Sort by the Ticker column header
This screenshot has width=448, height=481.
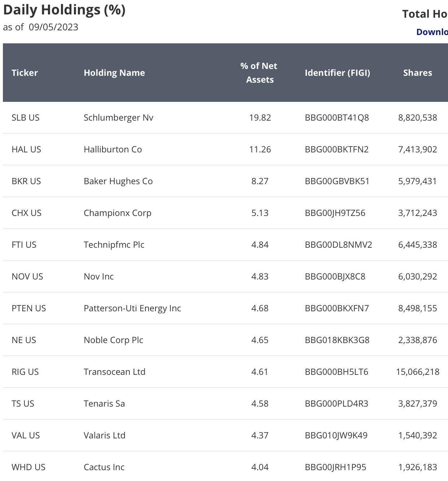(x=25, y=73)
